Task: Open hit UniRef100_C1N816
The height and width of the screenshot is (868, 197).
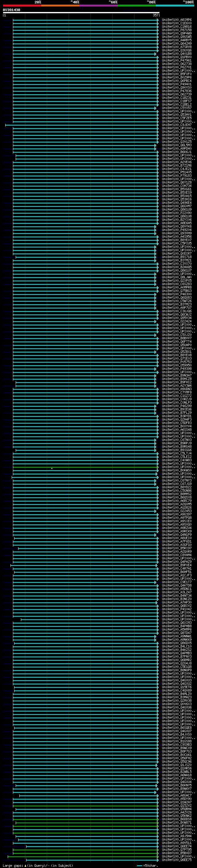Action: [x=176, y=26]
